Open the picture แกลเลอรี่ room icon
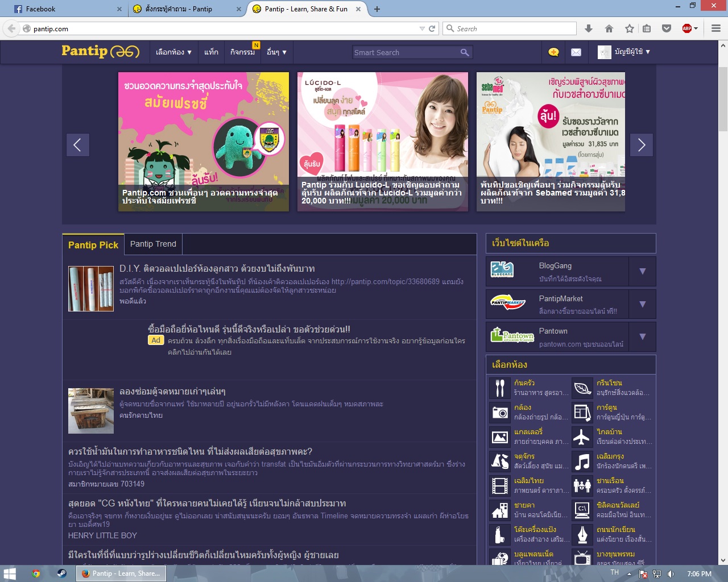 click(500, 437)
